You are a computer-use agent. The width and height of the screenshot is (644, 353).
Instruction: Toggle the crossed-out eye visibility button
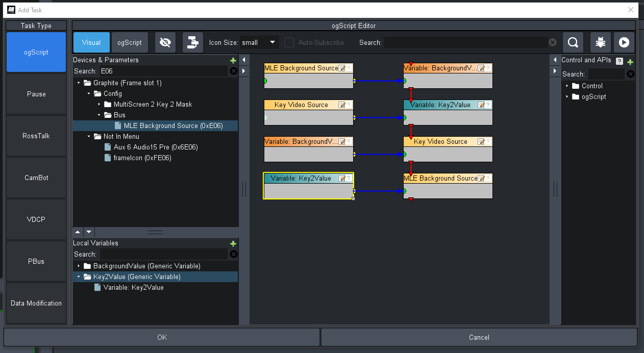pyautogui.click(x=165, y=42)
